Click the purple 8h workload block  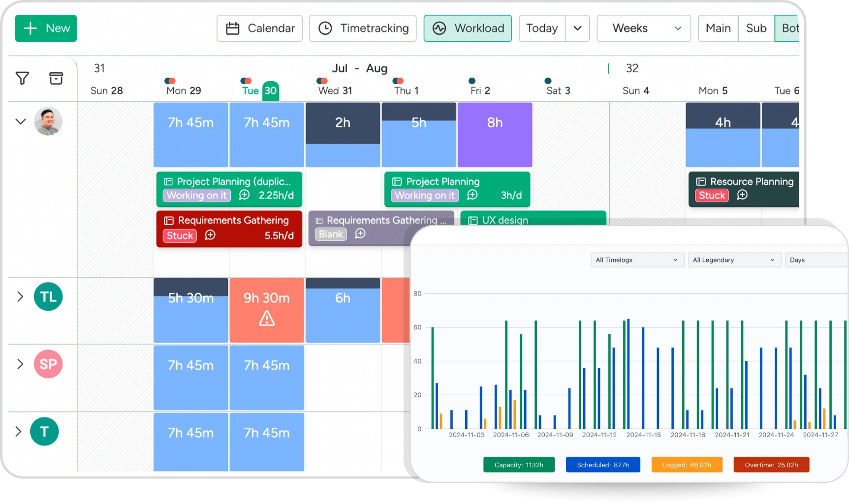pyautogui.click(x=495, y=135)
